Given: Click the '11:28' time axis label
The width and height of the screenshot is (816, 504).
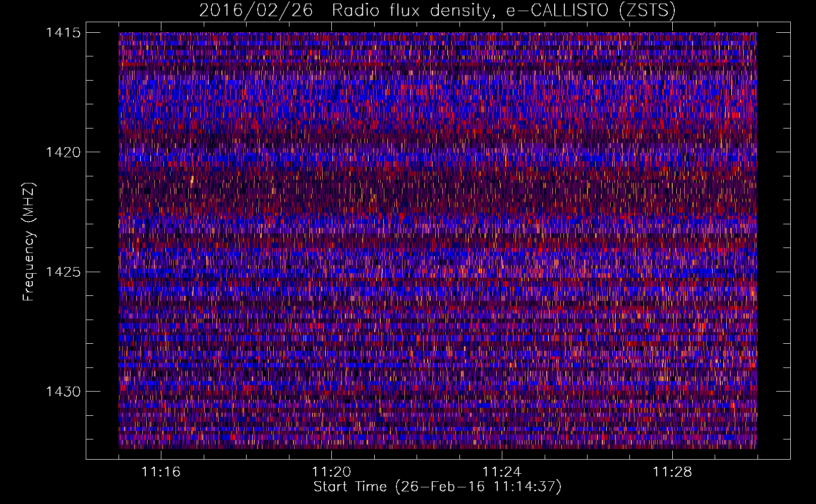Looking at the screenshot, I should coord(672,472).
